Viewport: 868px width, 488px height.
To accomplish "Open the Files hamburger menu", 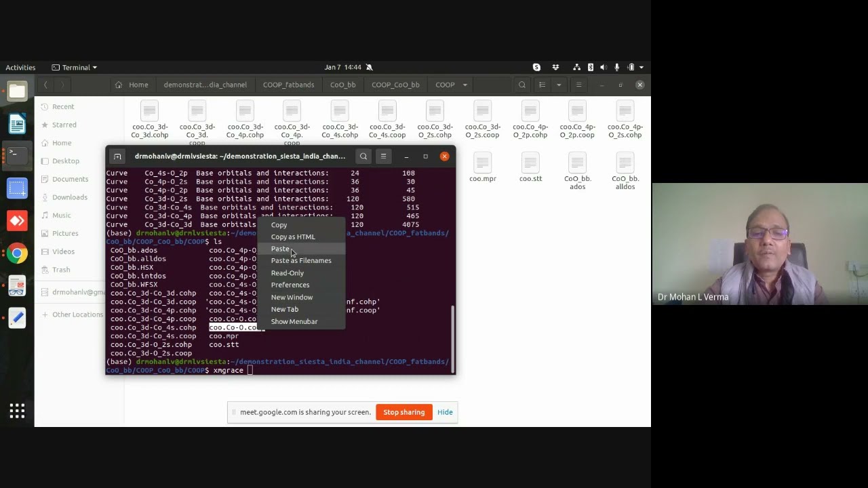I will pyautogui.click(x=578, y=85).
